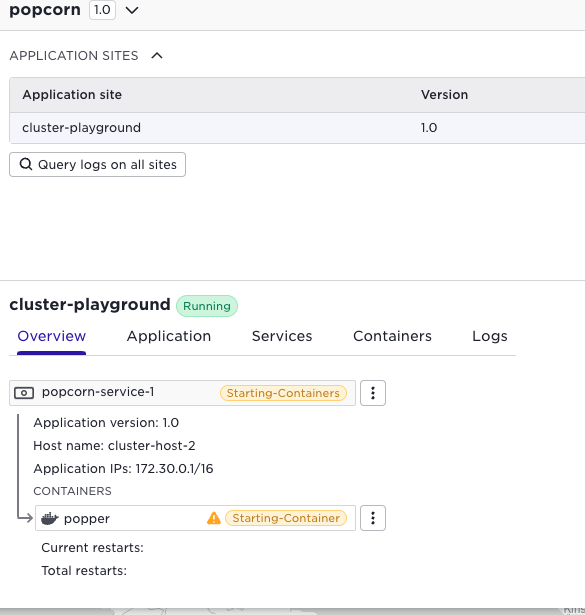Go to the Containers tab
The height and width of the screenshot is (615, 585).
tap(392, 336)
